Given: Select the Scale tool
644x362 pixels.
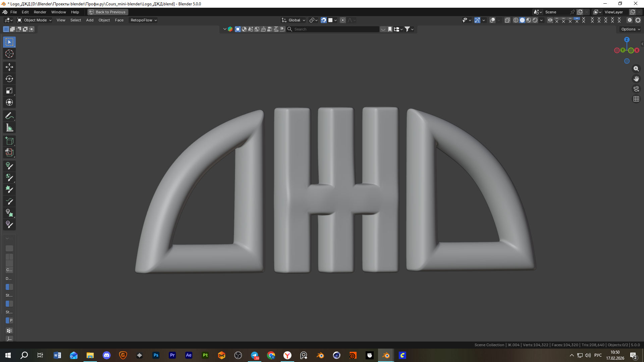Looking at the screenshot, I should (9, 90).
